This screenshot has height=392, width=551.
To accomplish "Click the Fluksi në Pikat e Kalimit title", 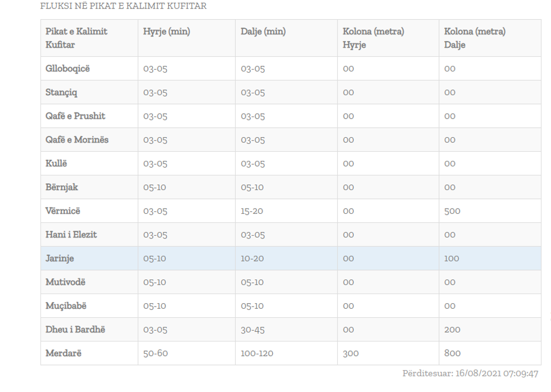I will tap(123, 7).
